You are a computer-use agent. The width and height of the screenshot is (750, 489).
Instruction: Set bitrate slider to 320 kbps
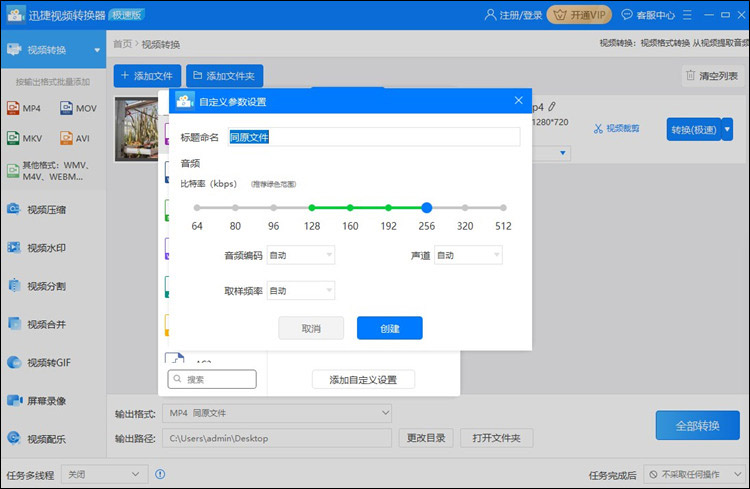pos(465,208)
